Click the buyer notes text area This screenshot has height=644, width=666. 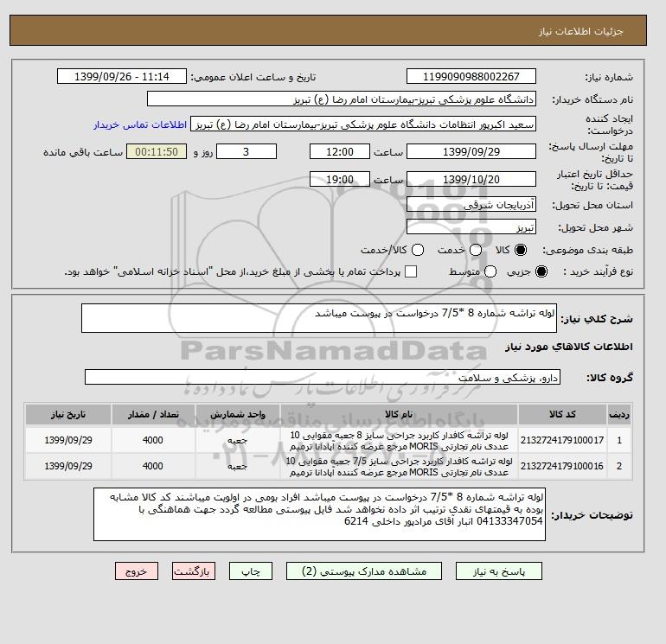(319, 514)
